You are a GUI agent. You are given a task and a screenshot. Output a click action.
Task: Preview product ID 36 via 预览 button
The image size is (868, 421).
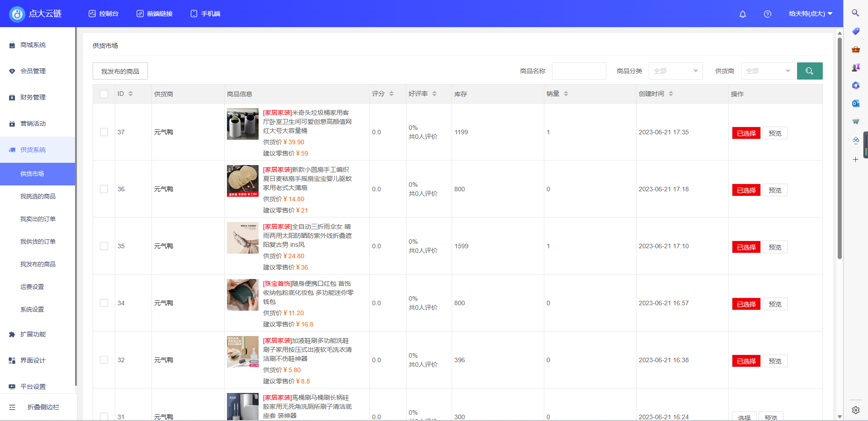774,190
